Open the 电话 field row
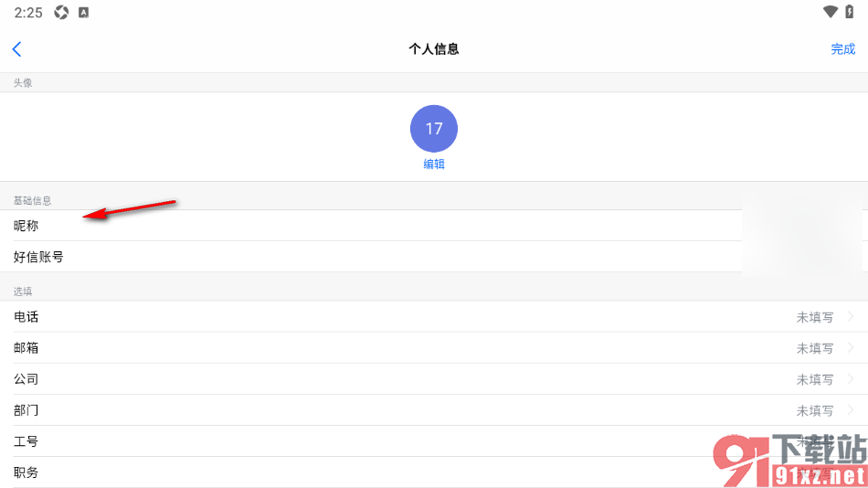 point(434,317)
